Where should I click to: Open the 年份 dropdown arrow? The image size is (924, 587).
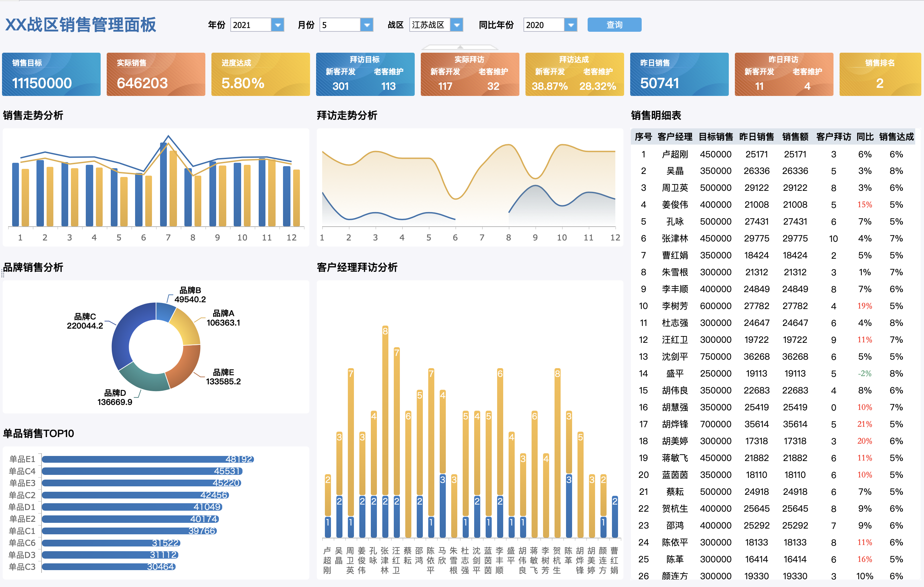277,25
